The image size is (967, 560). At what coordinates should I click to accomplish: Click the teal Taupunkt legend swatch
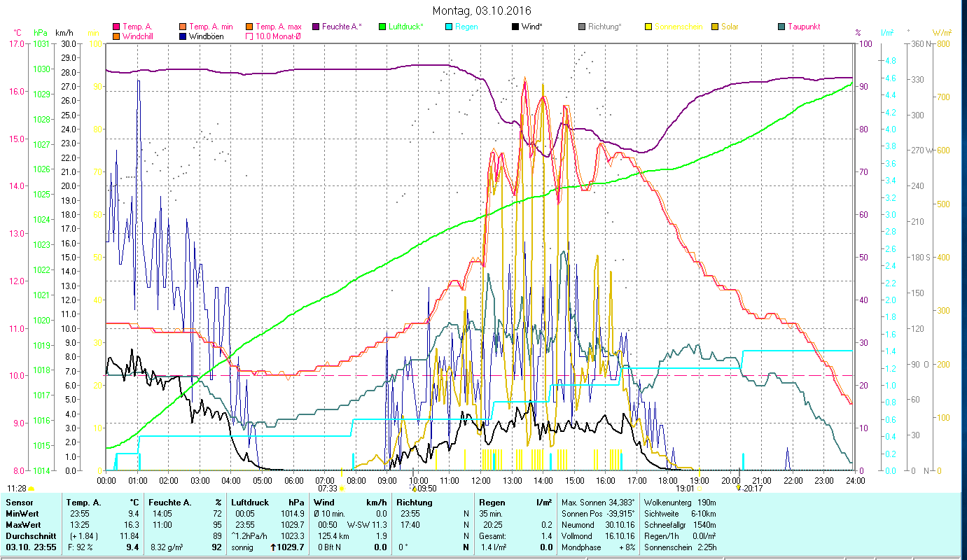coord(781,27)
